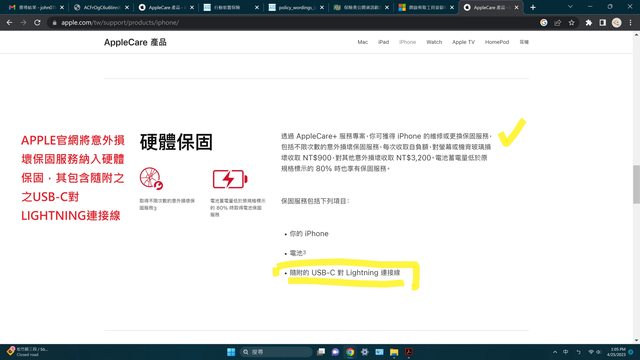Open File Explorer from the taskbar
The height and width of the screenshot is (360, 640).
click(x=394, y=352)
